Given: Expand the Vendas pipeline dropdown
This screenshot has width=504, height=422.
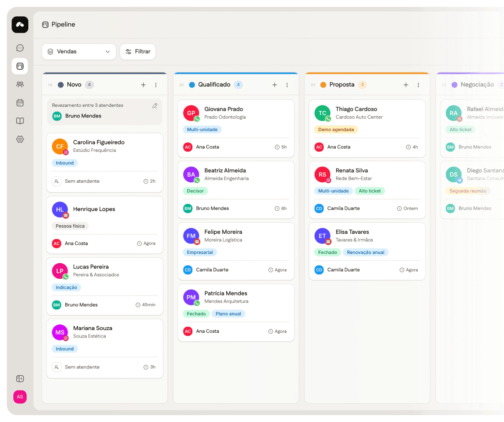Looking at the screenshot, I should tap(79, 52).
